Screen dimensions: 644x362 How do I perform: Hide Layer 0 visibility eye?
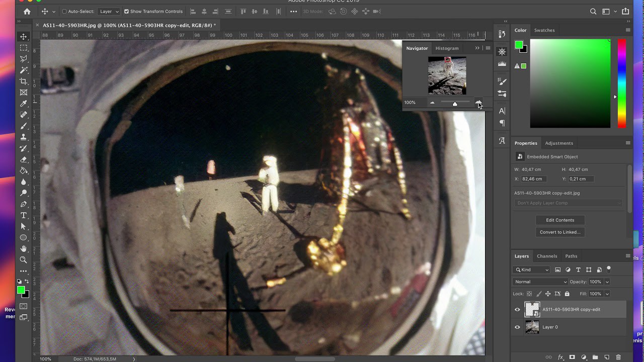(517, 327)
